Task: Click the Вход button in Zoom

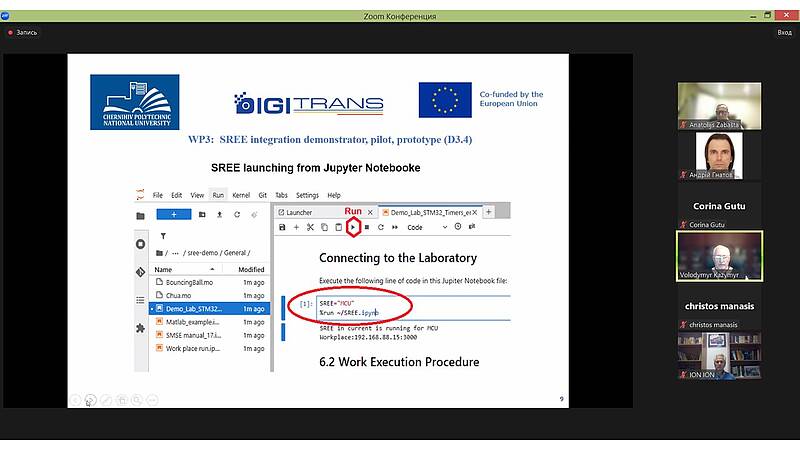Action: click(x=784, y=32)
